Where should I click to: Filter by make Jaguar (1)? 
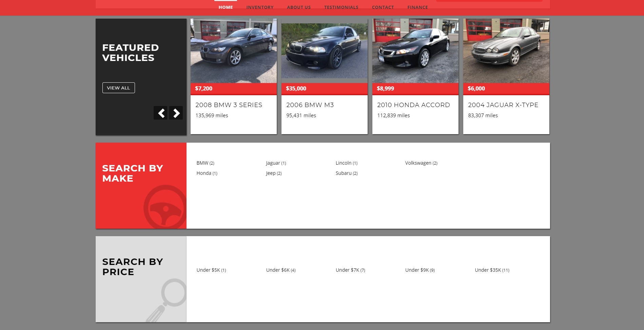click(x=276, y=163)
